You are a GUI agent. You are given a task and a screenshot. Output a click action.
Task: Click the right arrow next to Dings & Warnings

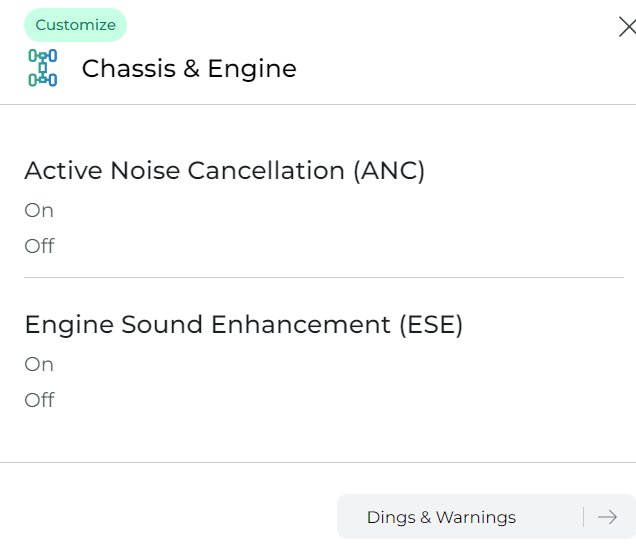pyautogui.click(x=607, y=517)
